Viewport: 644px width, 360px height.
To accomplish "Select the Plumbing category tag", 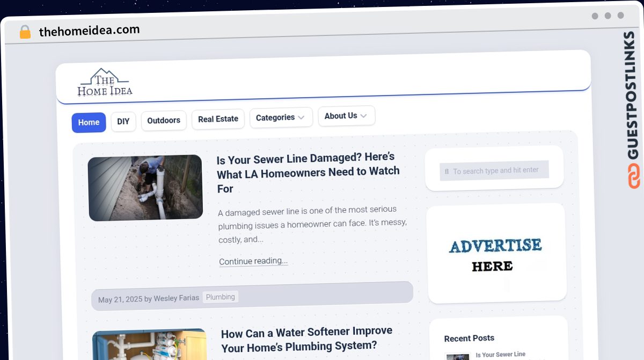I will tap(220, 297).
